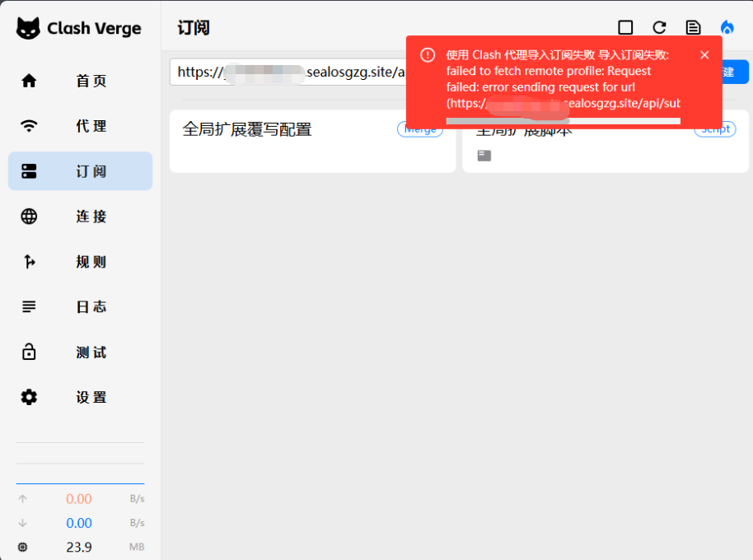Click the blue flame core indicator icon
Screen dimensions: 753x560
pyautogui.click(x=727, y=26)
